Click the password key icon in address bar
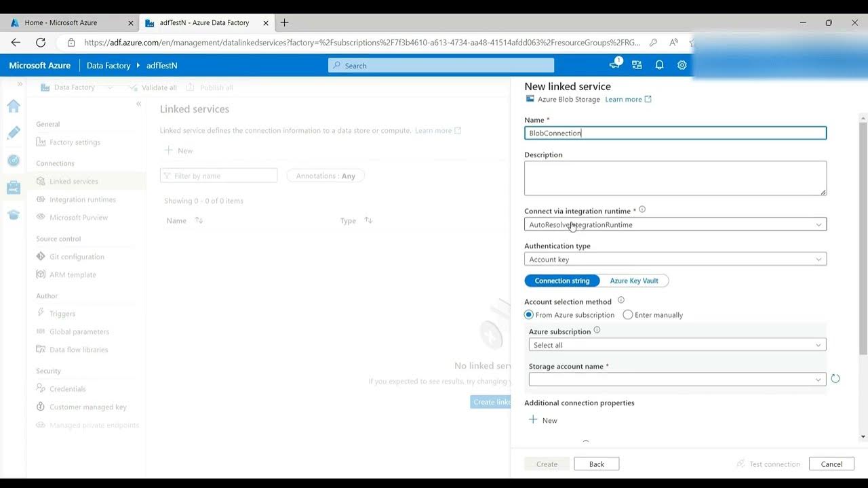This screenshot has height=488, width=868. 653,42
